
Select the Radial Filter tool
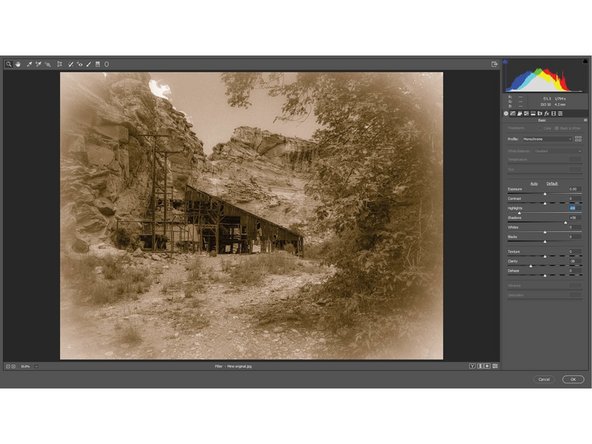[106, 64]
